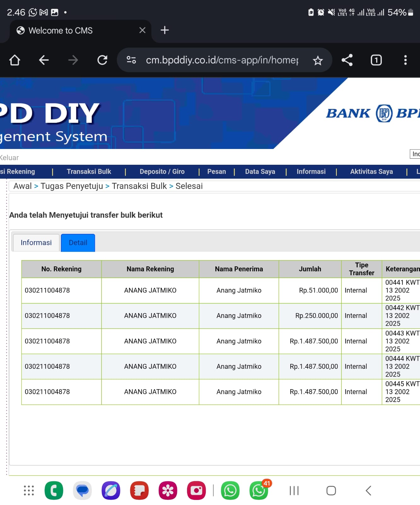Tap the browser home icon

click(x=15, y=60)
